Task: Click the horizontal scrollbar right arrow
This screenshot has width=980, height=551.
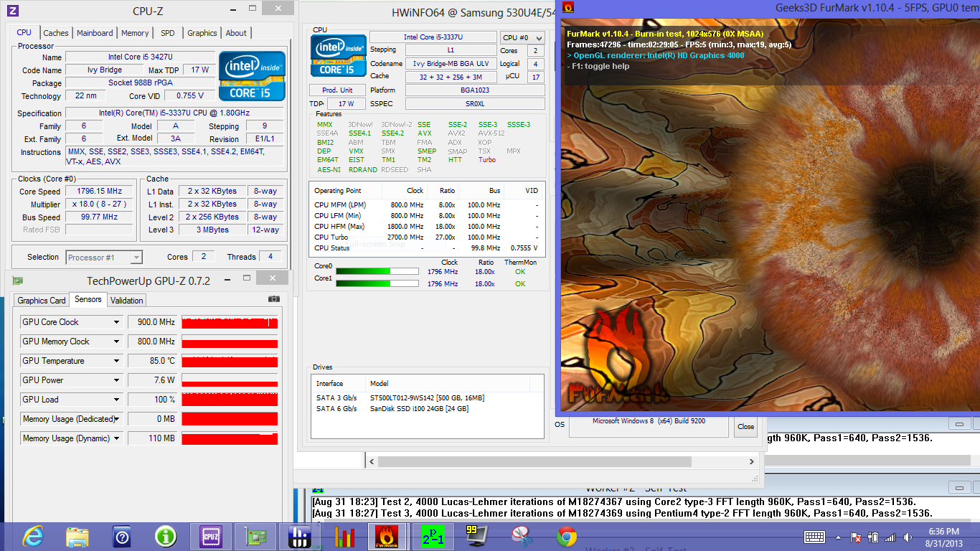Action: pyautogui.click(x=752, y=462)
